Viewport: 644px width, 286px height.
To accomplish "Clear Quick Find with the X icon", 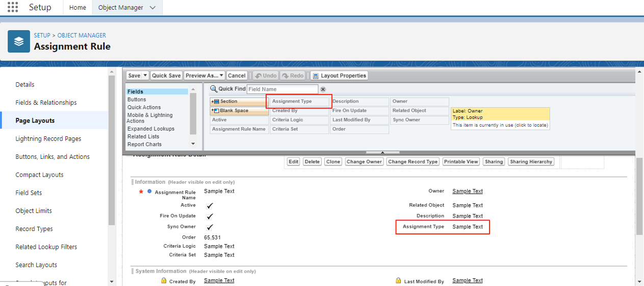I will click(323, 89).
